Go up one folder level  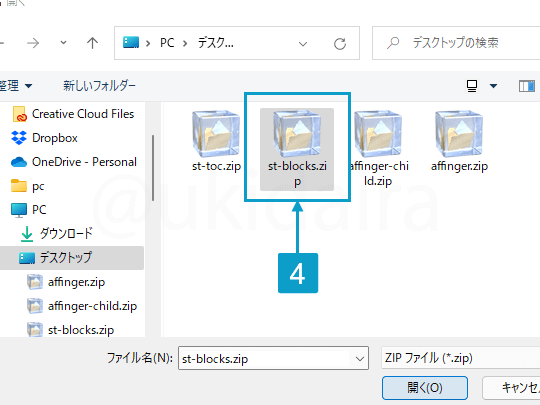click(x=92, y=43)
